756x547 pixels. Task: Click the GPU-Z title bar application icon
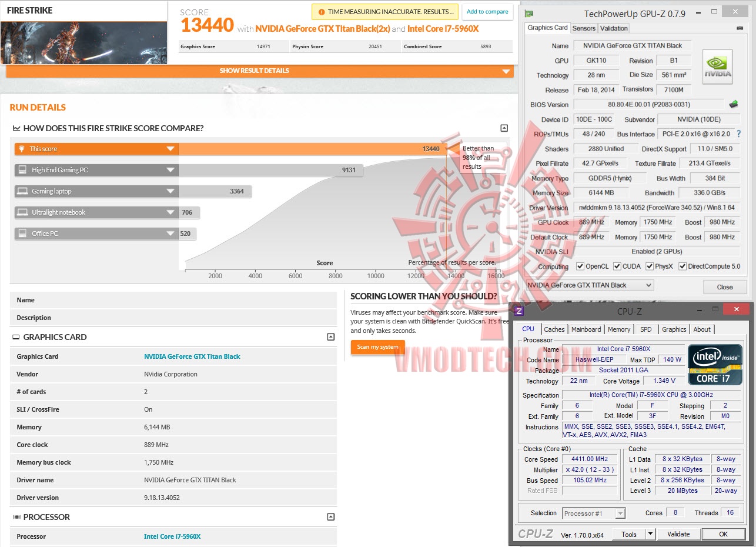529,13
